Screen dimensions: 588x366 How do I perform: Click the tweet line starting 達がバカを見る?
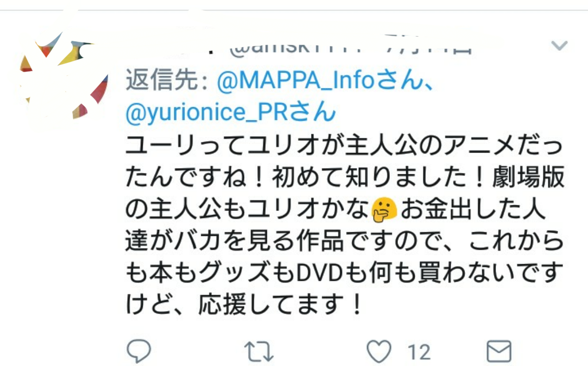point(344,240)
